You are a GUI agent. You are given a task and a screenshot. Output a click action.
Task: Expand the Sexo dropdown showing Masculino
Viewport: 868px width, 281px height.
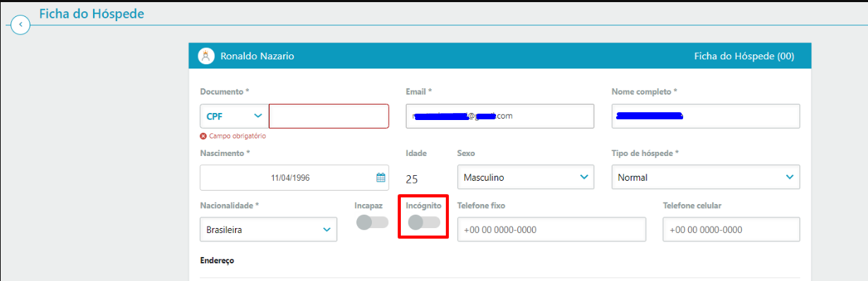pos(526,178)
